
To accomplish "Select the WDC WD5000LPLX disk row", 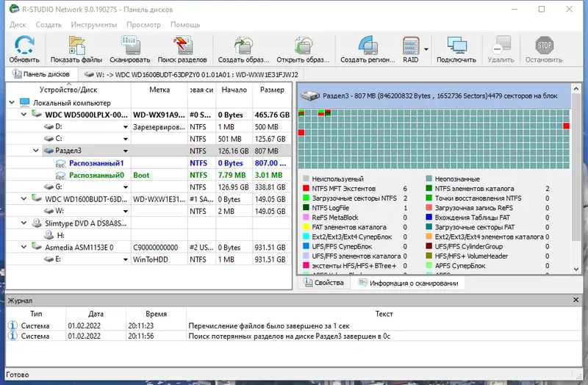I will (x=149, y=115).
